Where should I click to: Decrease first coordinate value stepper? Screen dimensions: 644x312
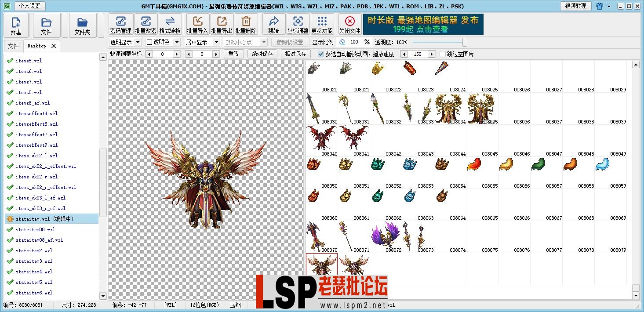click(x=149, y=54)
